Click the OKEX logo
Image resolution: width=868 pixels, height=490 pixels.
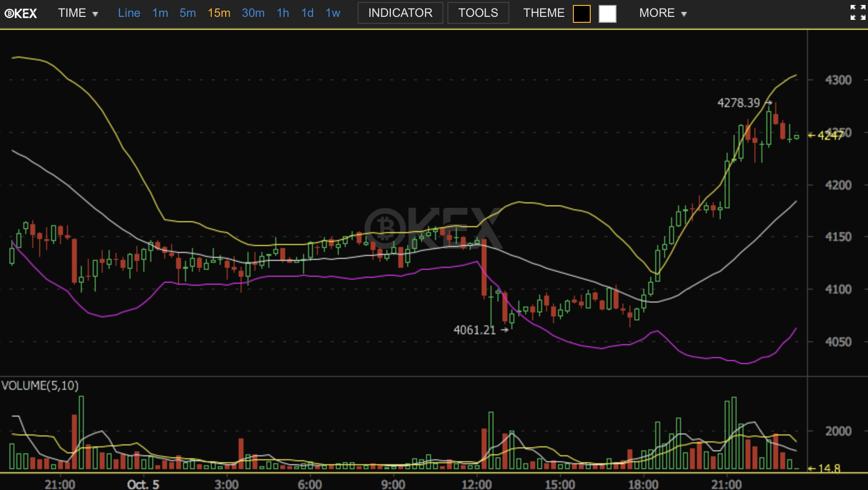pyautogui.click(x=21, y=13)
